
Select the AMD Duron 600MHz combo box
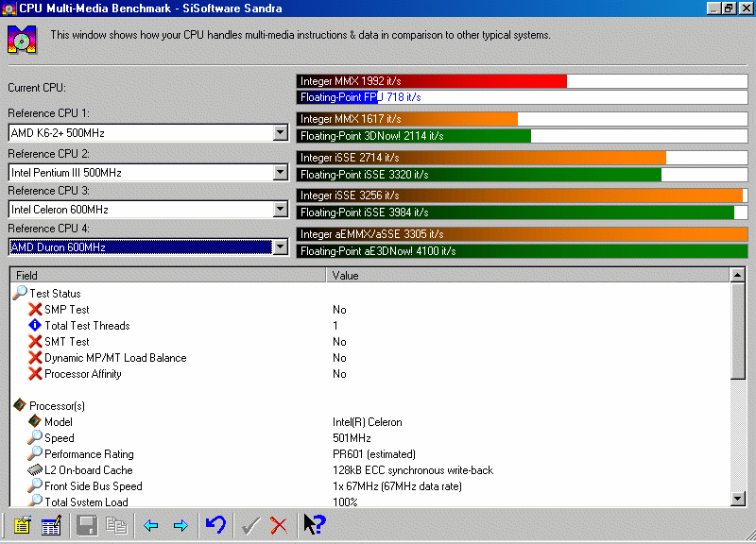tap(148, 246)
